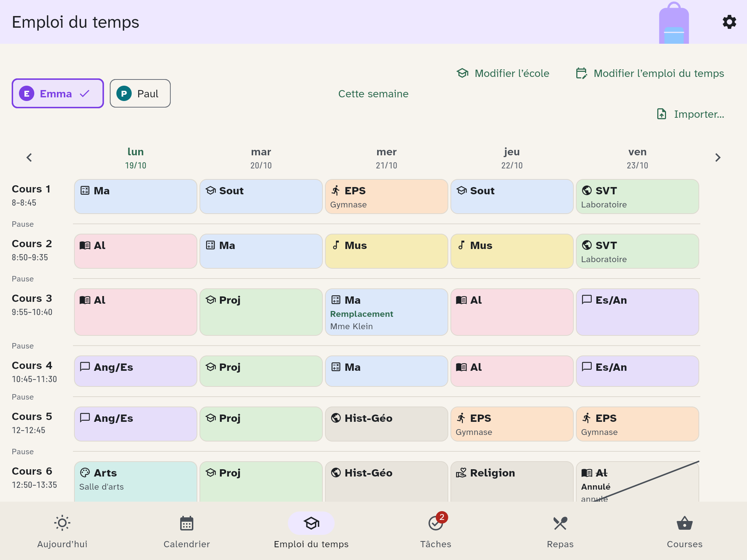Click running icon in Wednesday EPS Cours 1
This screenshot has height=560, width=747.
click(x=336, y=191)
